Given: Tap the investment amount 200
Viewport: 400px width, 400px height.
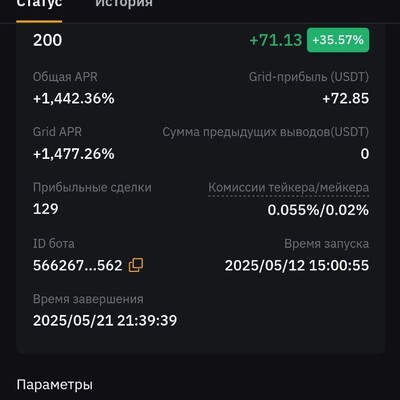Looking at the screenshot, I should coord(48,40).
